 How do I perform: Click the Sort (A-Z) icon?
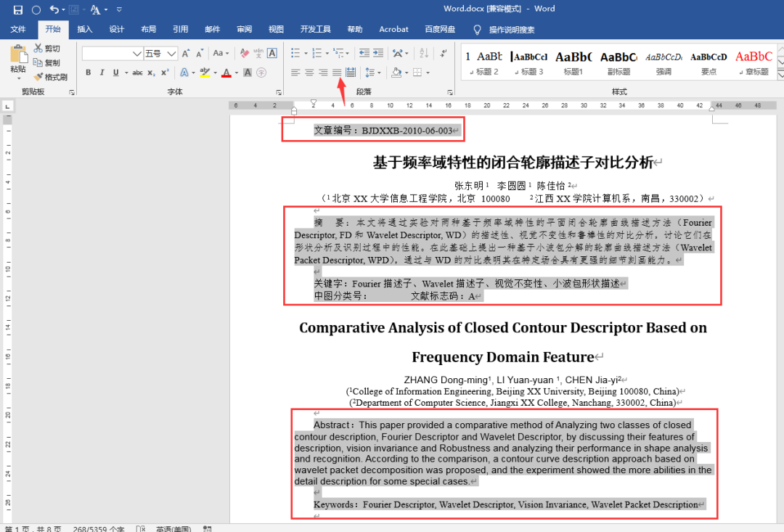tap(424, 53)
